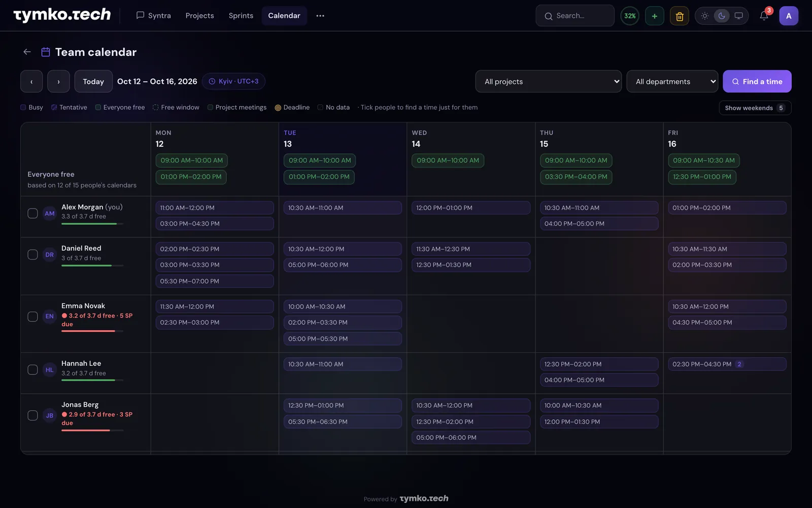The height and width of the screenshot is (508, 812).
Task: Open Hannah Lee's 02:30 PM–04:30 PM event
Action: (727, 364)
